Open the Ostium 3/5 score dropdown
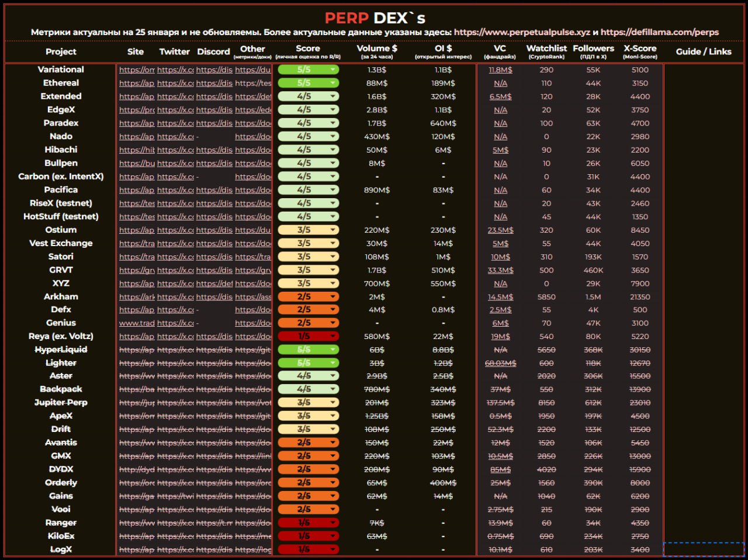 click(333, 230)
